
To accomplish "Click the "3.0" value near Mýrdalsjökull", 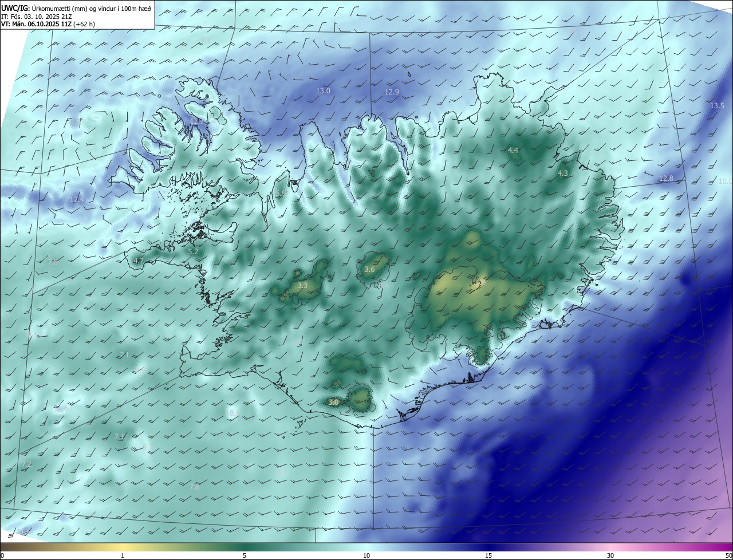I will (x=333, y=403).
